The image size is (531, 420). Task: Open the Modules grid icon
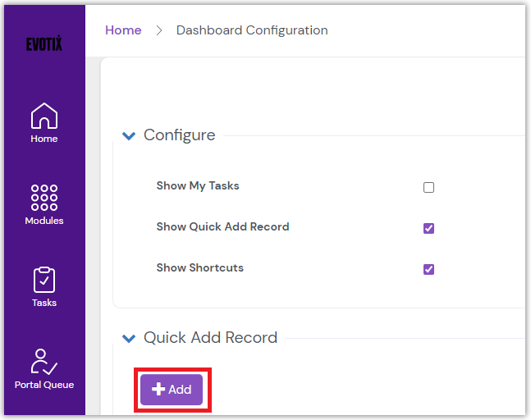pyautogui.click(x=43, y=197)
